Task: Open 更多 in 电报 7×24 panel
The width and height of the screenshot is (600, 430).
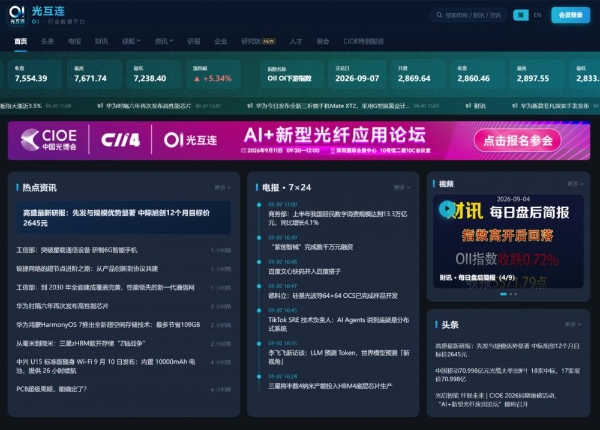Action: [x=402, y=187]
